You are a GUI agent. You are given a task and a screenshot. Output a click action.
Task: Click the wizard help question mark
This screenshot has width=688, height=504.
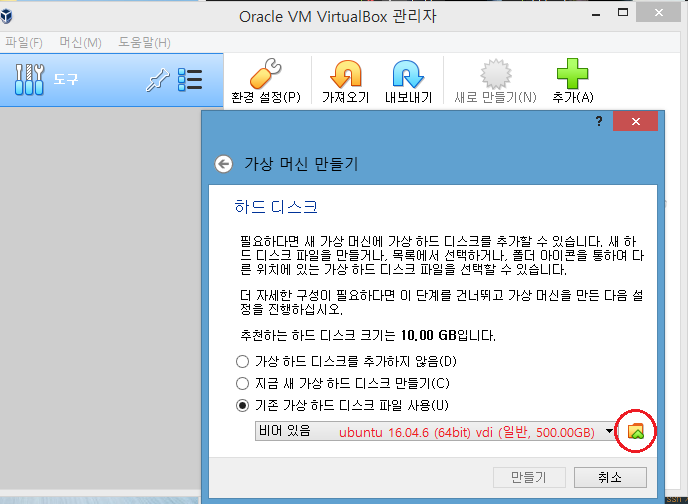click(x=599, y=121)
